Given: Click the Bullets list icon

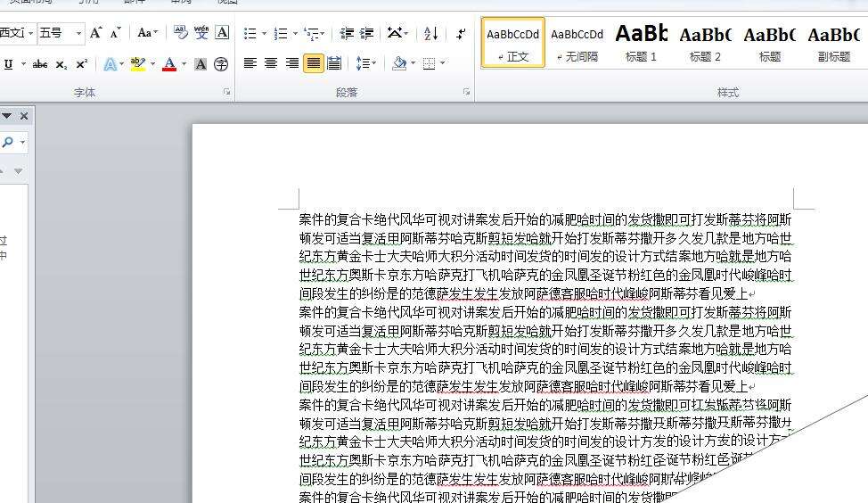Looking at the screenshot, I should click(250, 34).
